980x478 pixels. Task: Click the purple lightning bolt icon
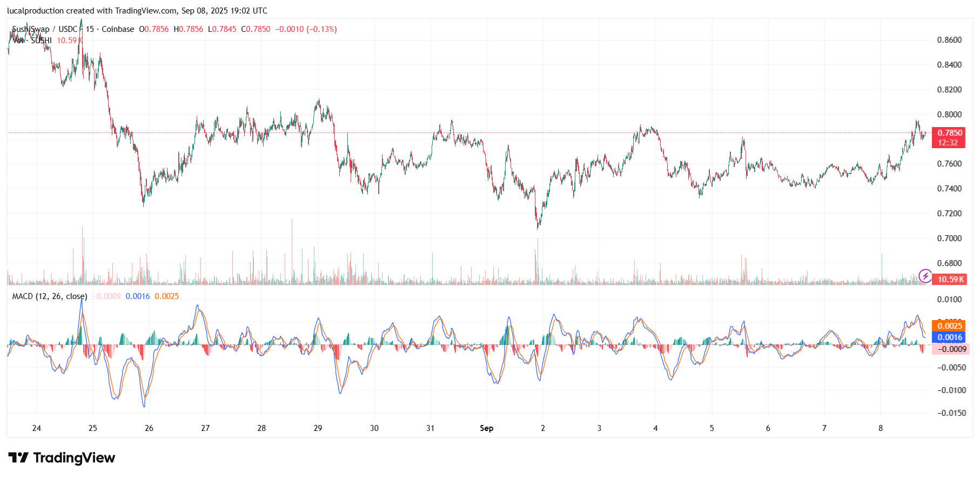click(x=925, y=276)
